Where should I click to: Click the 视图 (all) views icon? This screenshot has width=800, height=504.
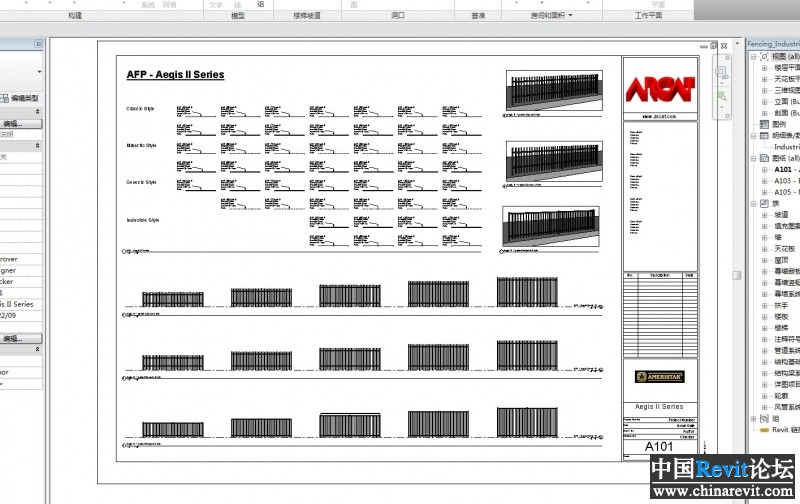tap(764, 56)
